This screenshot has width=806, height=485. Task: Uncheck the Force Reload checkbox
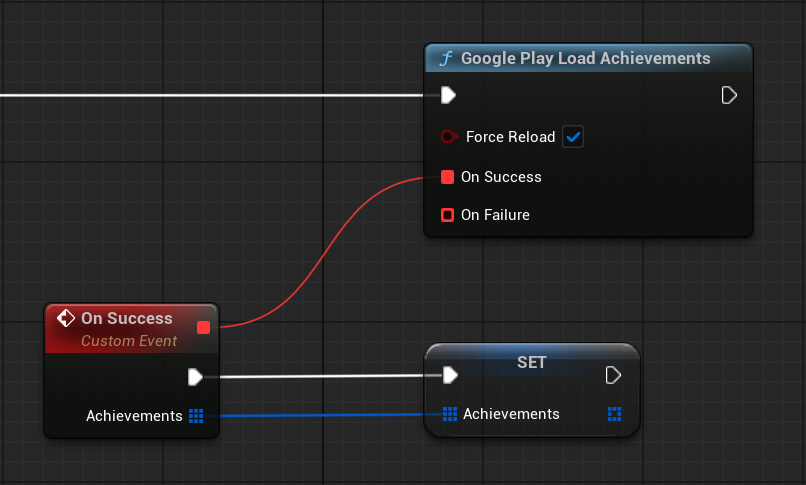[x=573, y=137]
